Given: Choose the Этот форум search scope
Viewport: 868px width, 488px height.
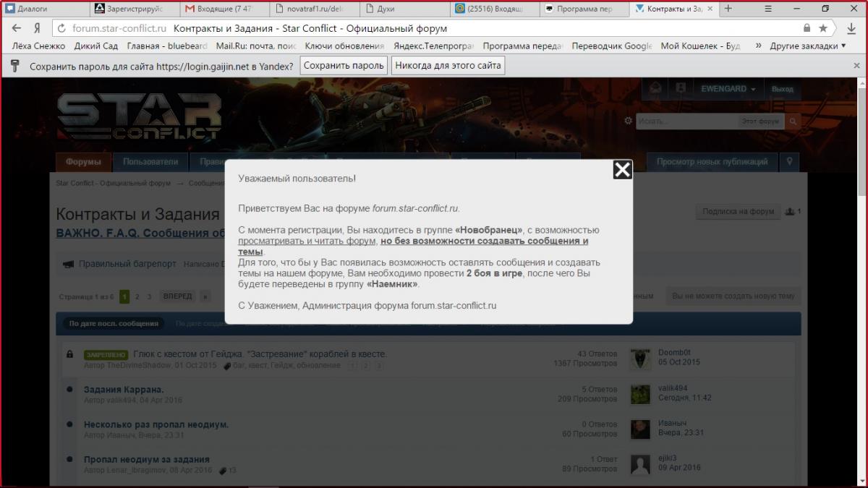Looking at the screenshot, I should pos(760,121).
